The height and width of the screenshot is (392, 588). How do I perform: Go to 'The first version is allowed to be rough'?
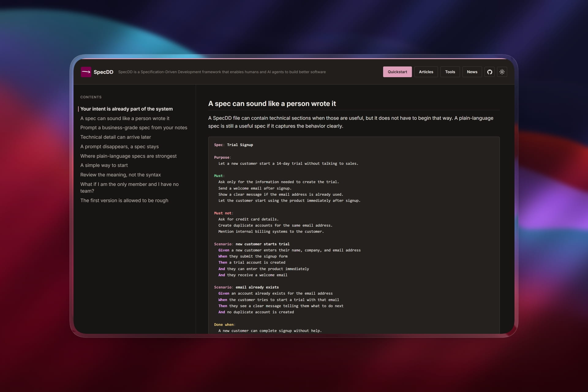(x=124, y=201)
